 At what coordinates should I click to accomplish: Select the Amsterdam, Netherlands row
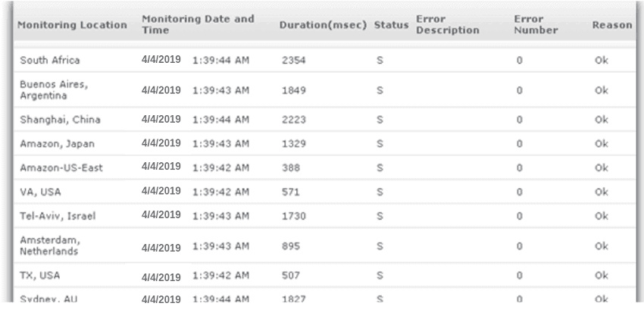tap(324, 245)
